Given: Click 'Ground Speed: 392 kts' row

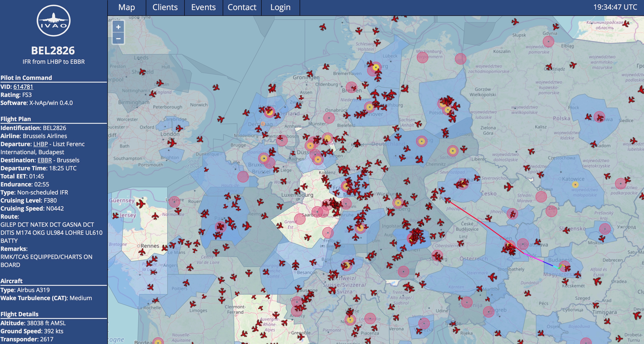Looking at the screenshot, I should 32,331.
